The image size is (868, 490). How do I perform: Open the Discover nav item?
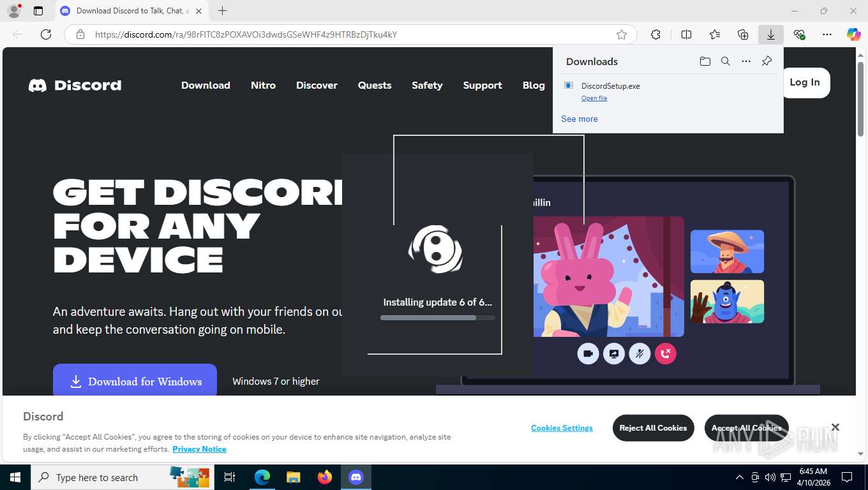pos(317,85)
